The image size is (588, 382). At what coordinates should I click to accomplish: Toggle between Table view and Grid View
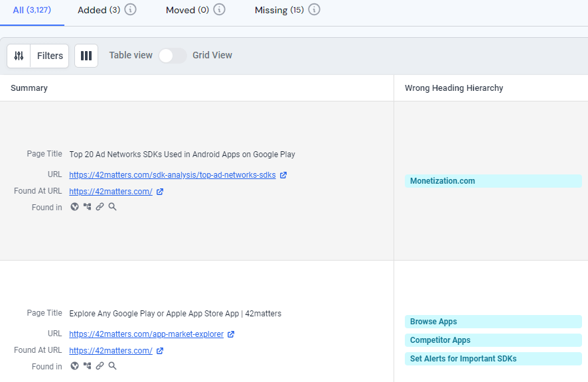172,56
